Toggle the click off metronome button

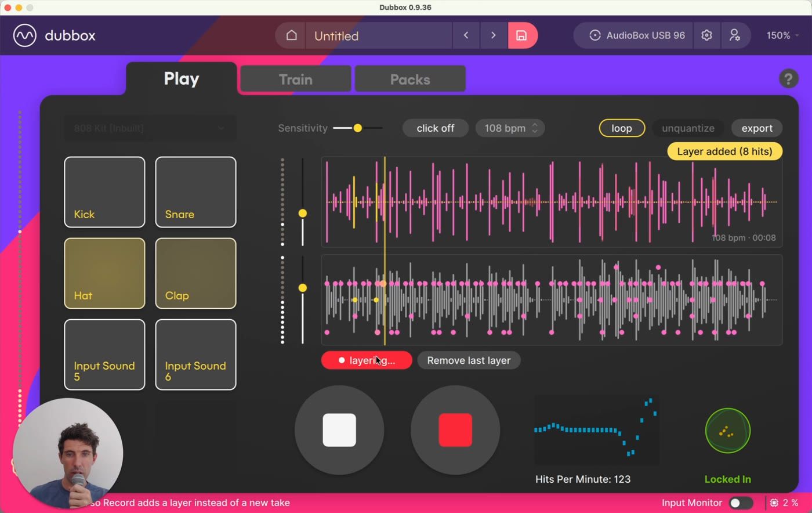435,128
